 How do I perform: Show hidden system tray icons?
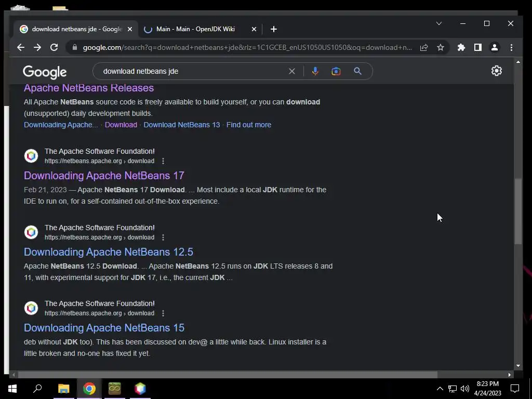tap(440, 389)
